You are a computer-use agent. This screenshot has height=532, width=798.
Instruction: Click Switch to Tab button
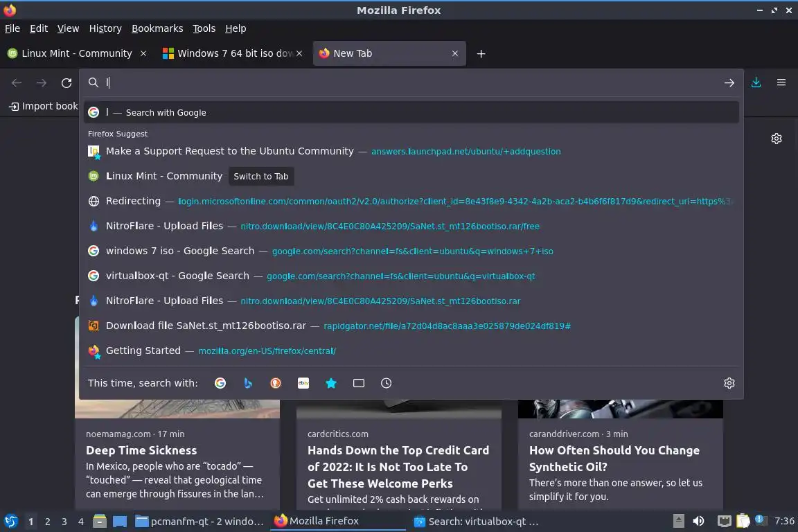click(x=261, y=176)
